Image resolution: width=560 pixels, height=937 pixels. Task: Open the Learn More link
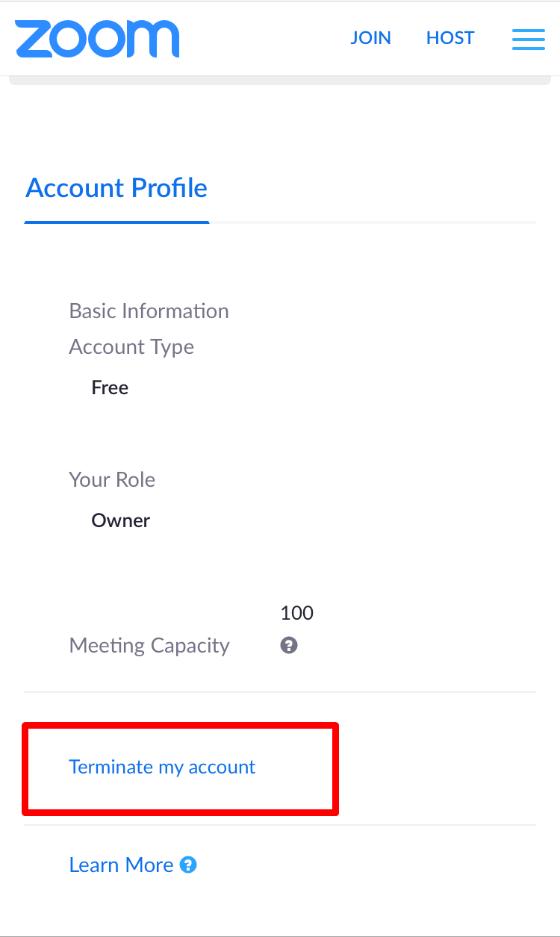[121, 865]
